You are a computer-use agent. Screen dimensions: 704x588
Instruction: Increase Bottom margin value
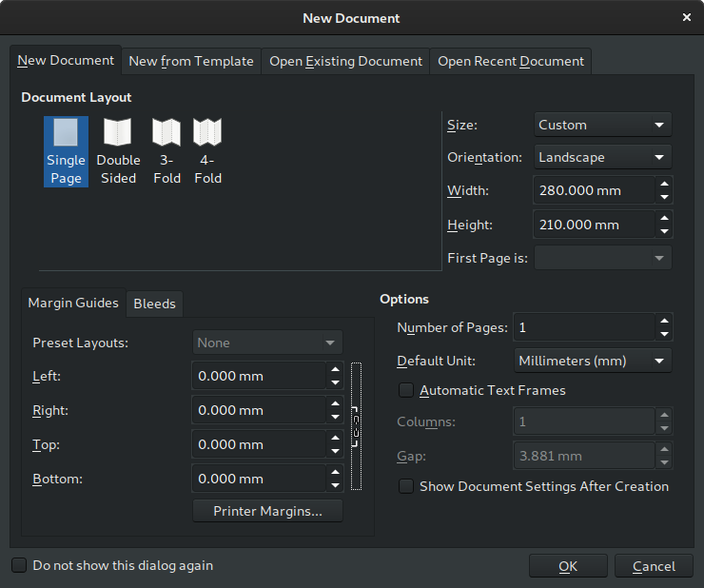coord(336,472)
